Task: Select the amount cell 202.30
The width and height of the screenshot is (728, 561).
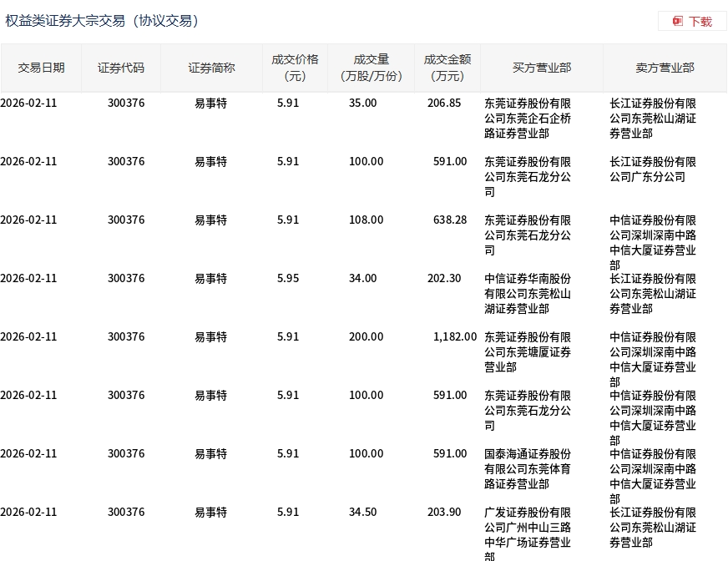Action: pyautogui.click(x=444, y=279)
